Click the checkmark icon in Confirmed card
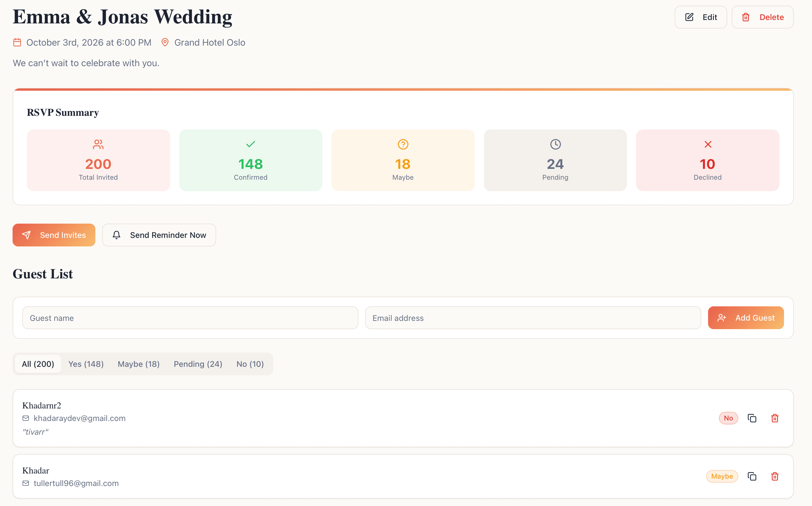This screenshot has height=506, width=812. coord(250,144)
